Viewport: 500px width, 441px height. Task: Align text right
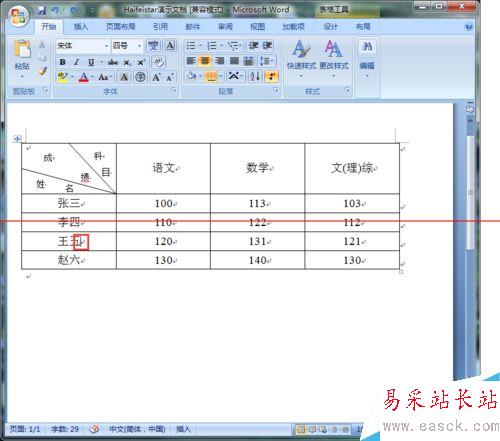pos(220,61)
